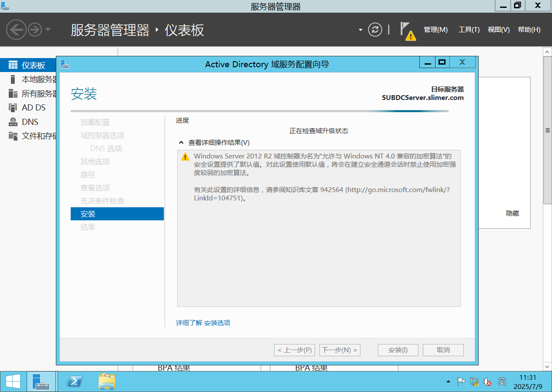The image size is (552, 392).
Task: Click the Server Manager back arrow
Action: 16,30
